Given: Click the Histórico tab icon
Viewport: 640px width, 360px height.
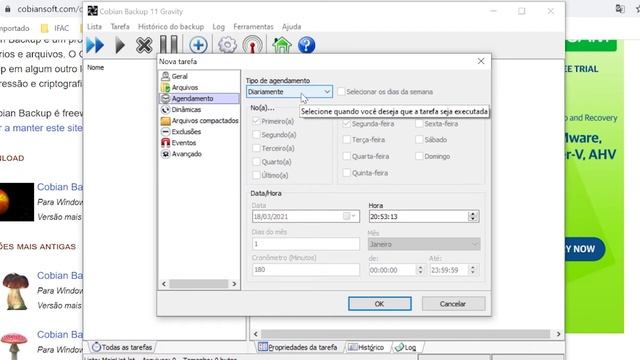Looking at the screenshot, I should tap(353, 347).
